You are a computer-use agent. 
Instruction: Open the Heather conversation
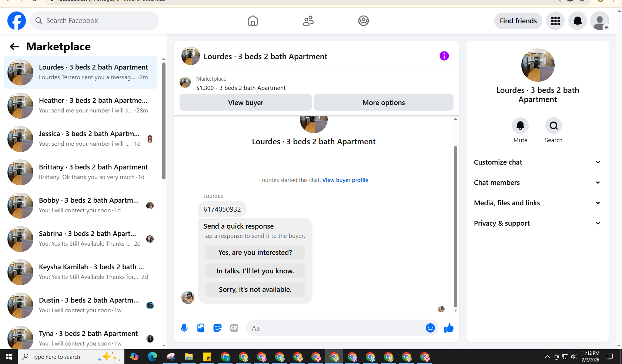click(81, 106)
